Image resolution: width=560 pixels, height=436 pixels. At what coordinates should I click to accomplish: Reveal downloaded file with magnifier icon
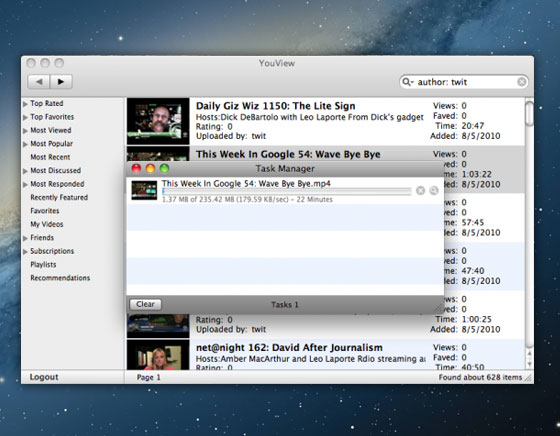tap(434, 191)
